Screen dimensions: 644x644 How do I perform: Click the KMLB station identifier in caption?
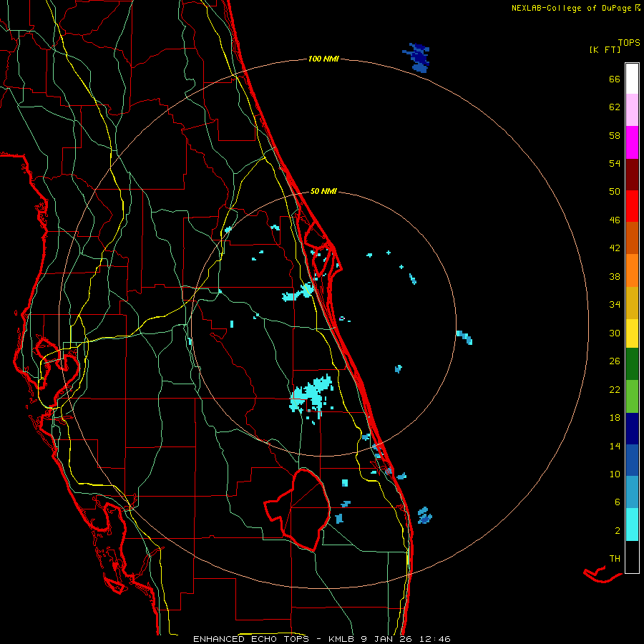342,639
